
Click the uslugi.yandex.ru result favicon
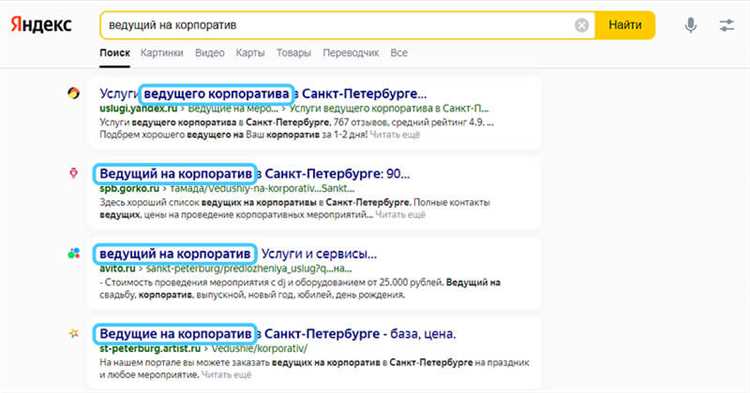[x=73, y=93]
